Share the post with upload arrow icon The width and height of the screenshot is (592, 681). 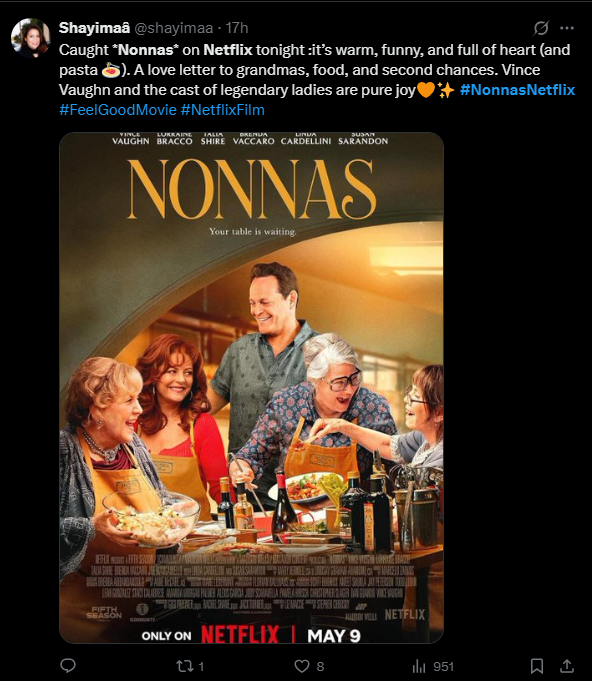tap(567, 665)
